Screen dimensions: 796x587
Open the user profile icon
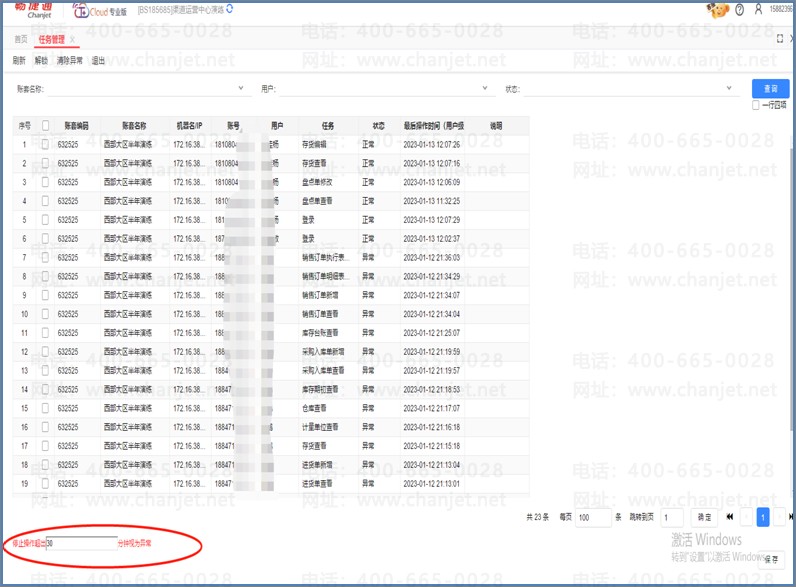click(x=758, y=9)
